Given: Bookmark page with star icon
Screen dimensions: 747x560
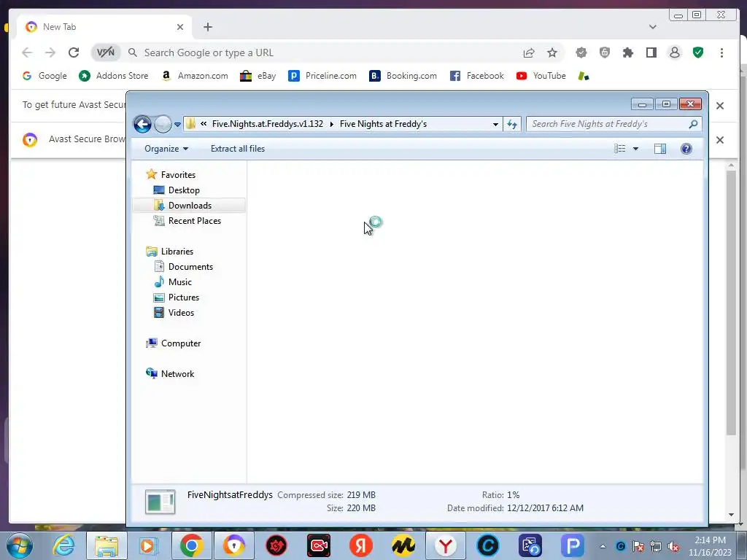Looking at the screenshot, I should click(551, 52).
